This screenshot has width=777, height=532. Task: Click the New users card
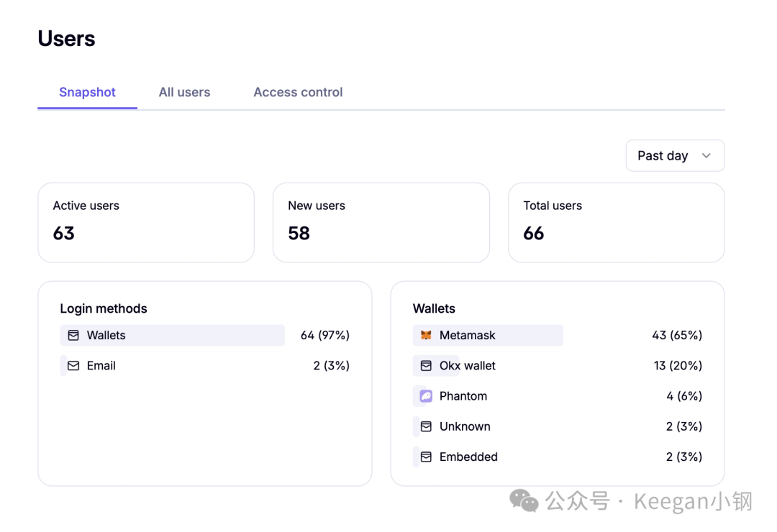pyautogui.click(x=381, y=222)
